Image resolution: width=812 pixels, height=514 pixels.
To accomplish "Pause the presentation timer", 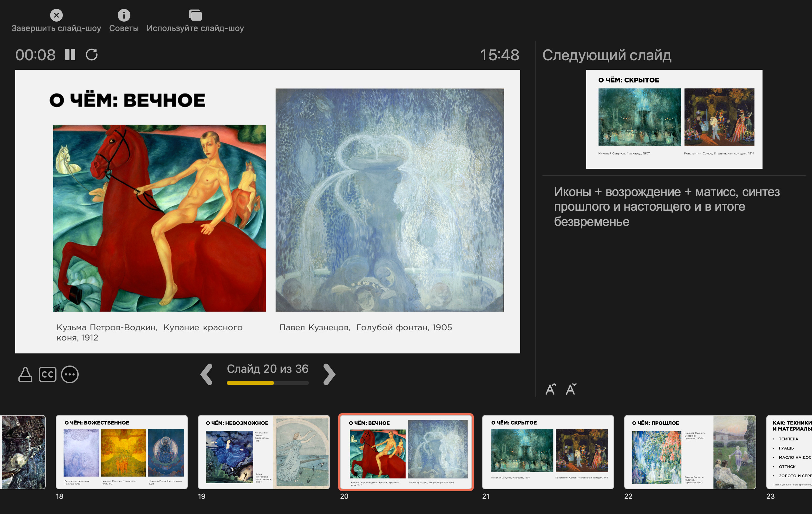I will point(70,55).
